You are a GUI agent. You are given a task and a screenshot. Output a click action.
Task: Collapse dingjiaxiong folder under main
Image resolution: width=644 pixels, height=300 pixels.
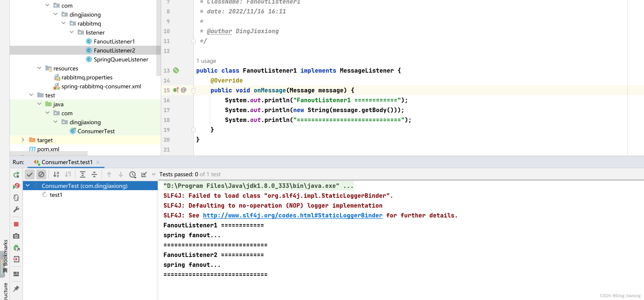coord(55,14)
